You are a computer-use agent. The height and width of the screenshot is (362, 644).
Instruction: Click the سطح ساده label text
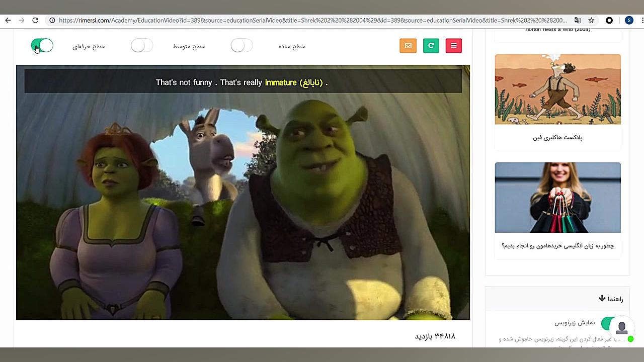coord(292,46)
